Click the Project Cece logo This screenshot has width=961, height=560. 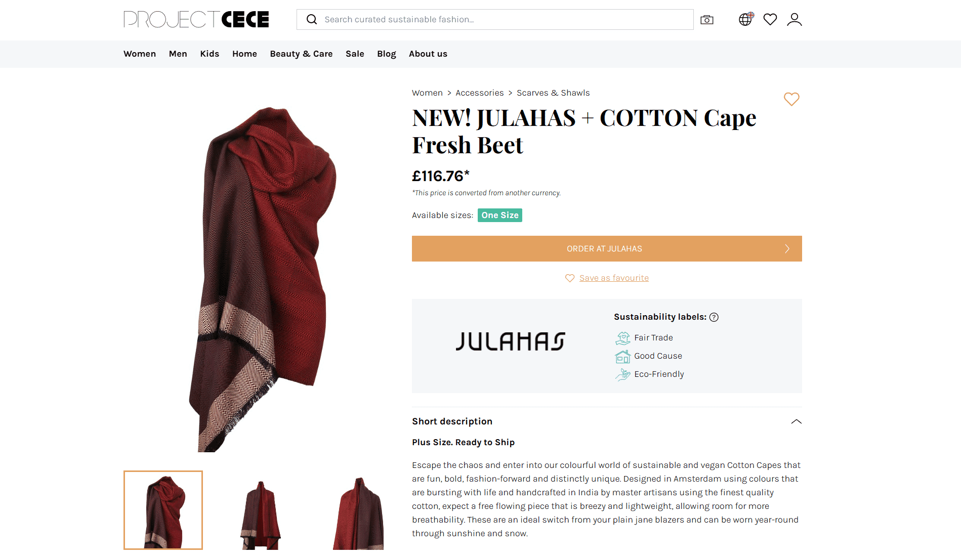[x=196, y=19]
